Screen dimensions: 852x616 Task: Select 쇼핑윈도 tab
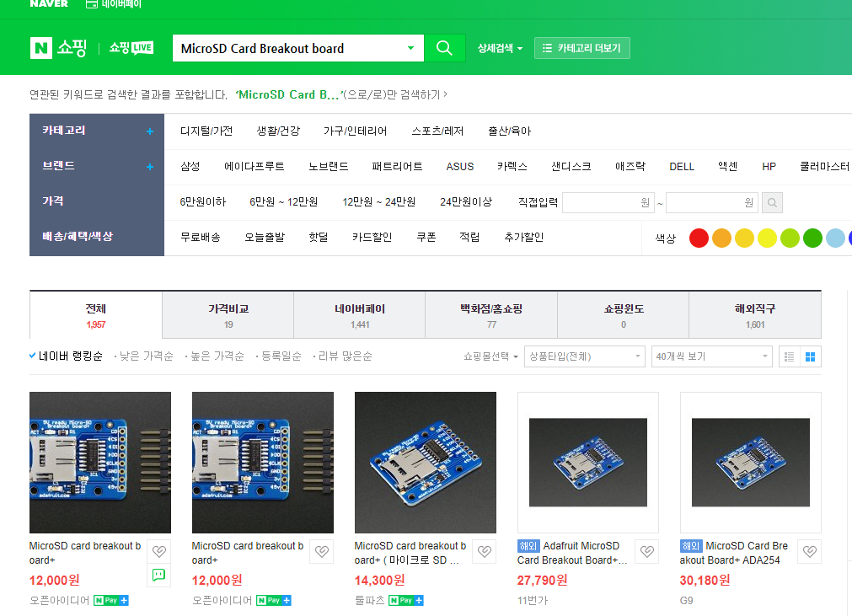click(x=624, y=315)
